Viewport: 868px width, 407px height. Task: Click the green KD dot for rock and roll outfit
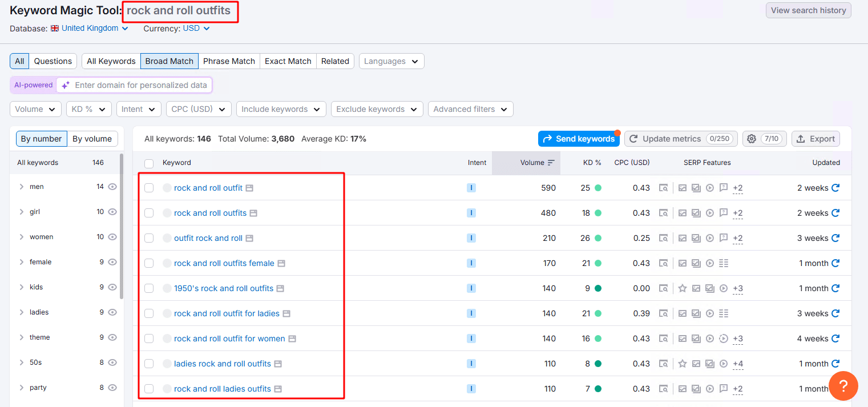pos(598,188)
